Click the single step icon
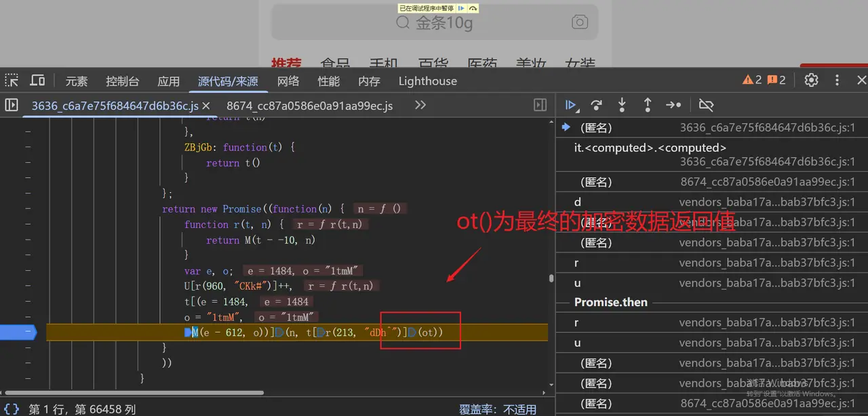The height and width of the screenshot is (416, 868). click(673, 105)
